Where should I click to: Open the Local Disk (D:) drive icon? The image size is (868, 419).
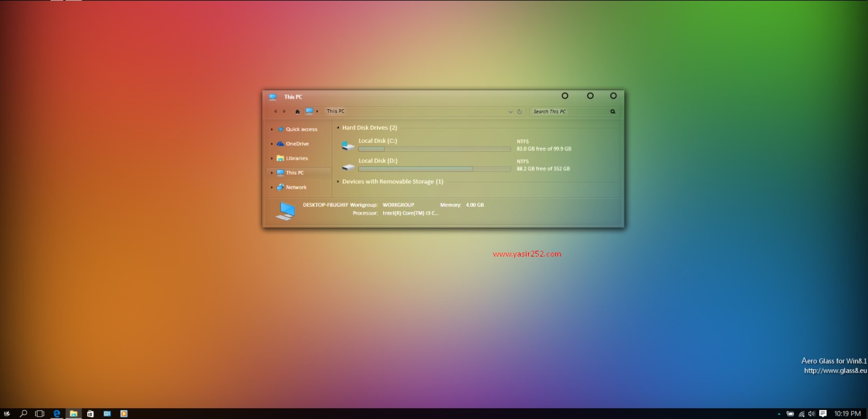tap(348, 167)
